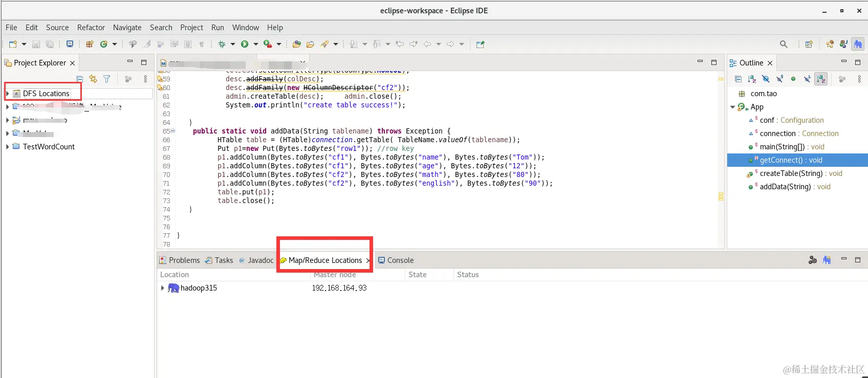868x378 pixels.
Task: Toggle Outline Sort in the Outline toolbar
Action: [x=752, y=79]
